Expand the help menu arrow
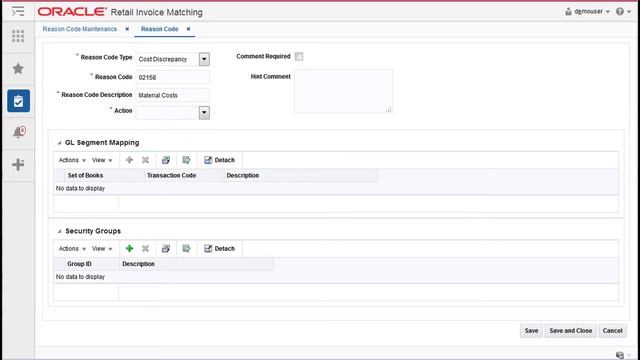 tap(629, 12)
